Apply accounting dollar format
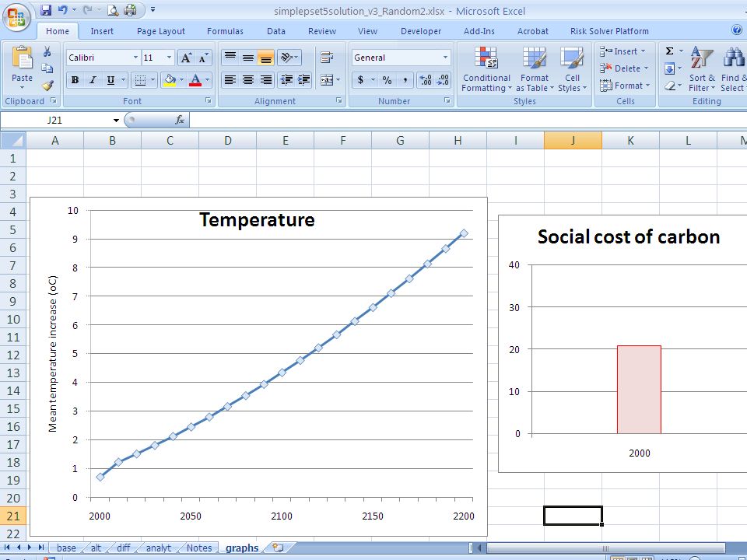This screenshot has height=560, width=747. click(x=360, y=80)
